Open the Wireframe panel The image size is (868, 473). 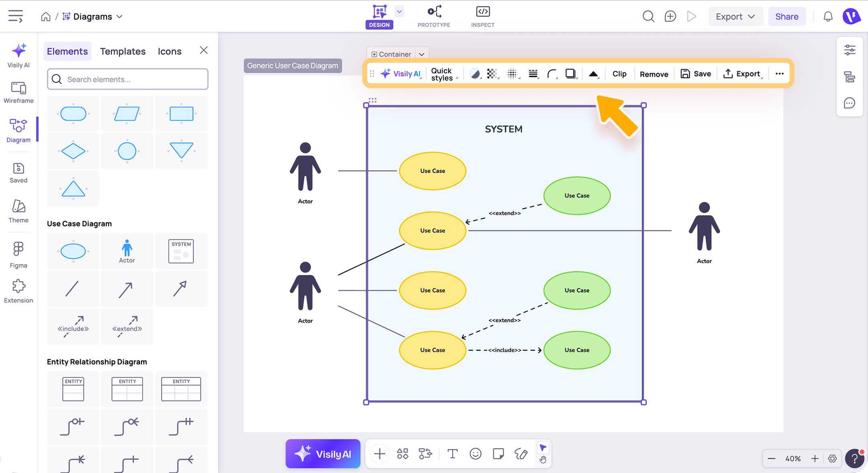coord(18,93)
